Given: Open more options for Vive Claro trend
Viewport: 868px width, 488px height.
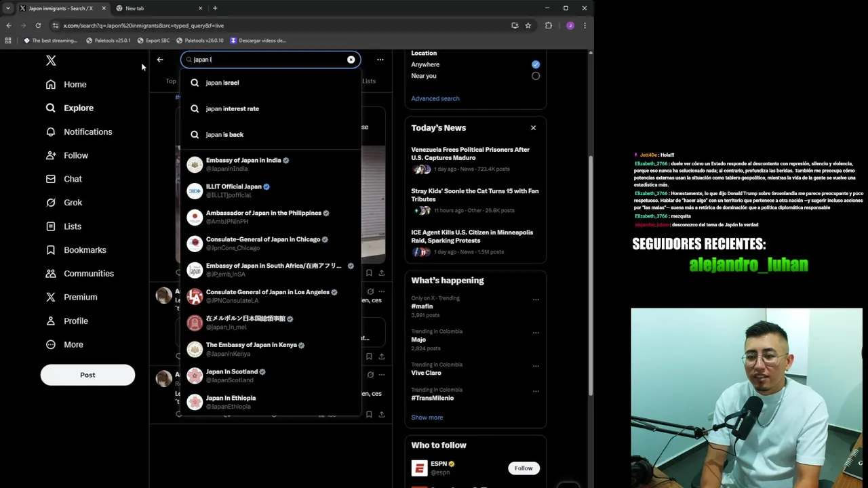Looking at the screenshot, I should (x=536, y=366).
